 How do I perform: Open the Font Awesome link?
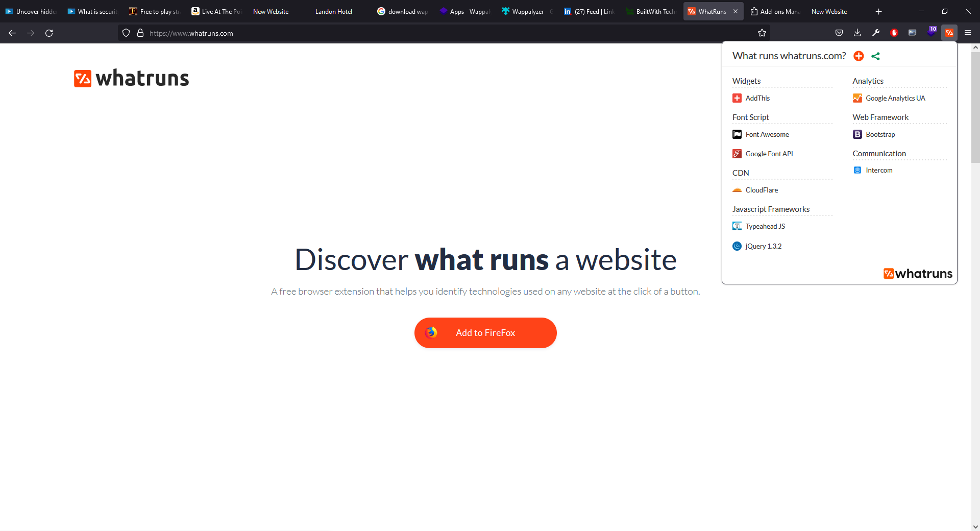767,134
